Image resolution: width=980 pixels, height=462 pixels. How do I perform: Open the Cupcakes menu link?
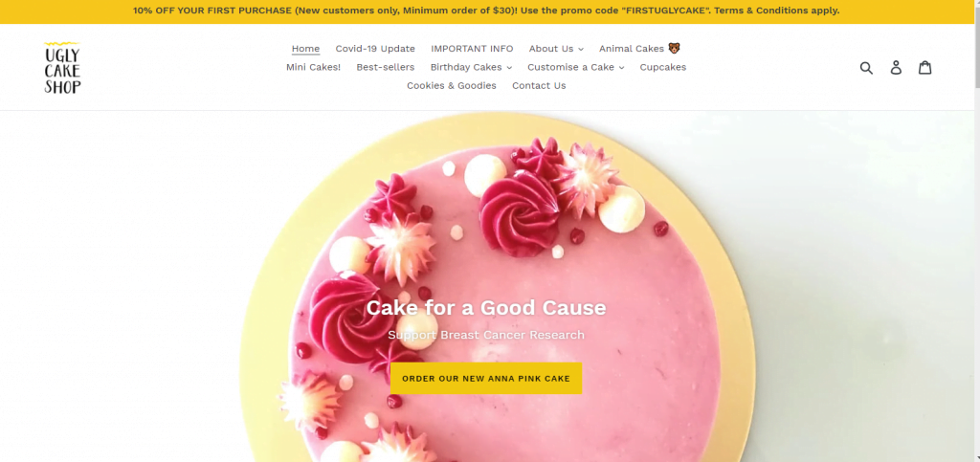[663, 67]
